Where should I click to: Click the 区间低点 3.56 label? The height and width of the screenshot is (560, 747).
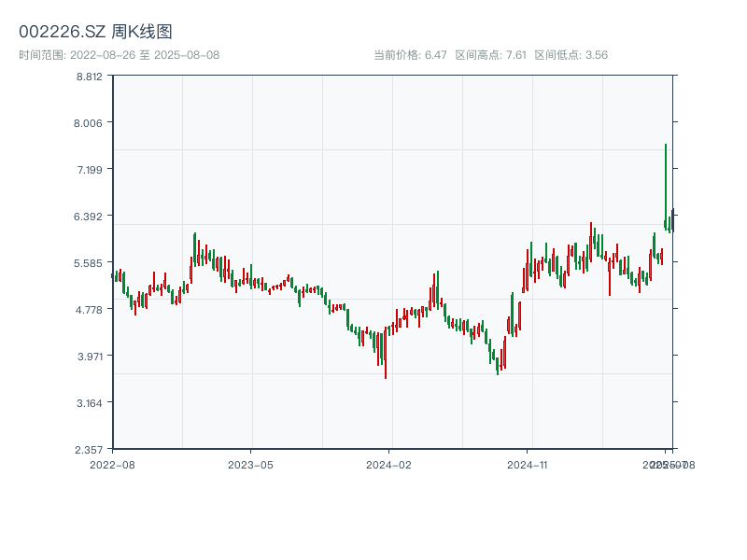571,55
